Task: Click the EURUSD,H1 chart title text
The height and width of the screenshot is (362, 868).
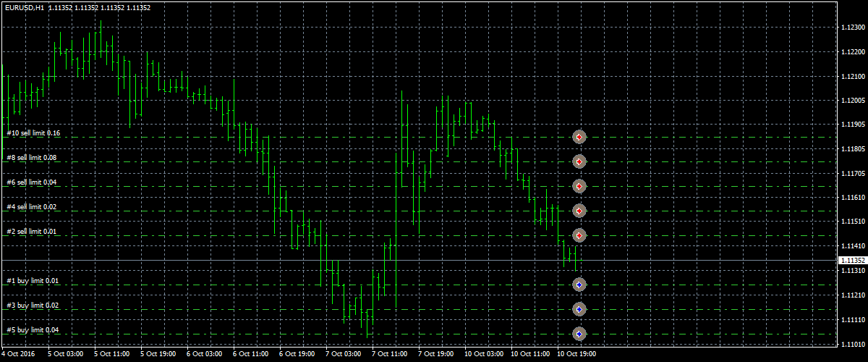Action: [x=23, y=7]
